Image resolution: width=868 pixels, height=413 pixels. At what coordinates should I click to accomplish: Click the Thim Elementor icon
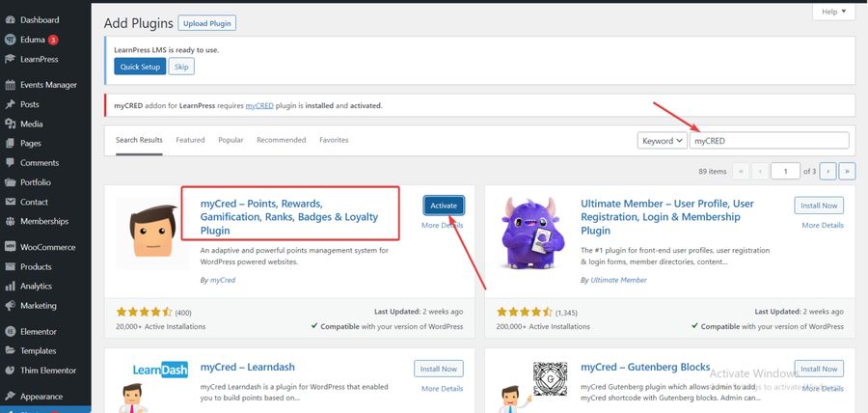click(x=10, y=371)
